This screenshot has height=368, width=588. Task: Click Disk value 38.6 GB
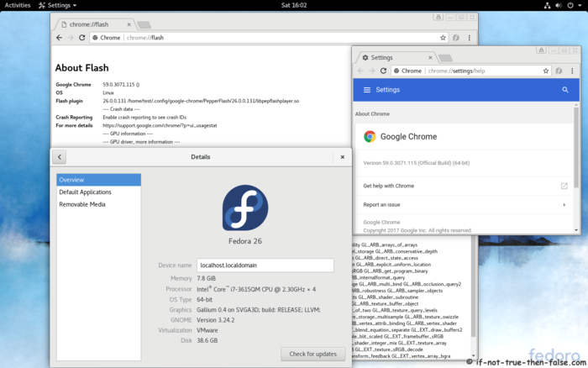(207, 340)
